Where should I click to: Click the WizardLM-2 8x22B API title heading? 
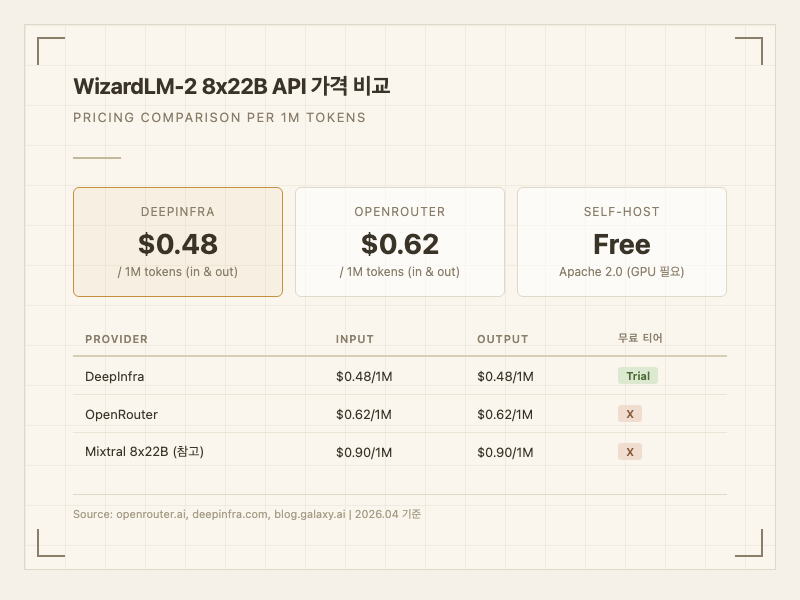pos(231,87)
